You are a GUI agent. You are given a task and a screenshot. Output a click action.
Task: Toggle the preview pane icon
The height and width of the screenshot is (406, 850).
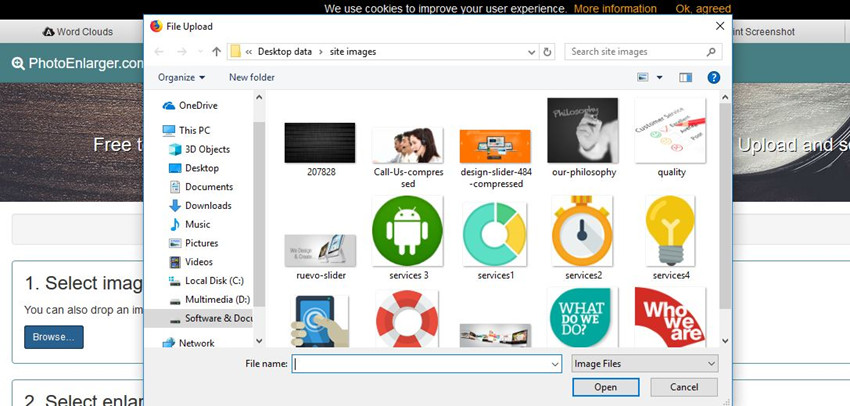click(685, 77)
